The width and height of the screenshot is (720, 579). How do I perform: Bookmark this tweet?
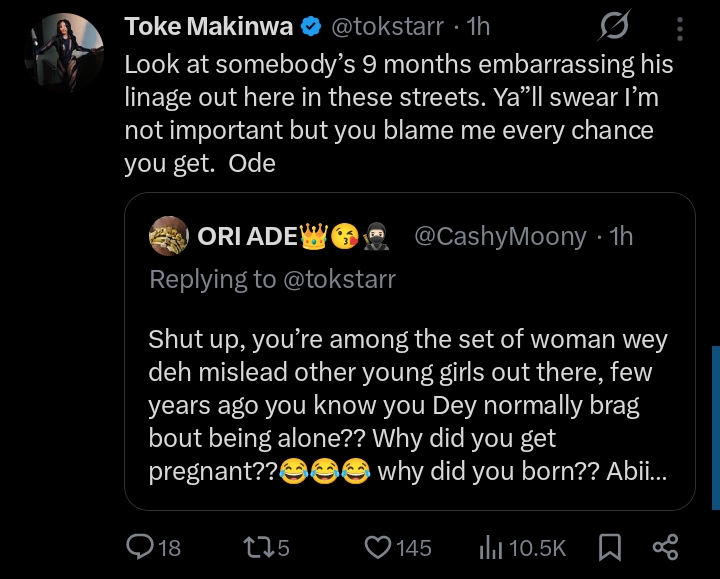tap(608, 547)
